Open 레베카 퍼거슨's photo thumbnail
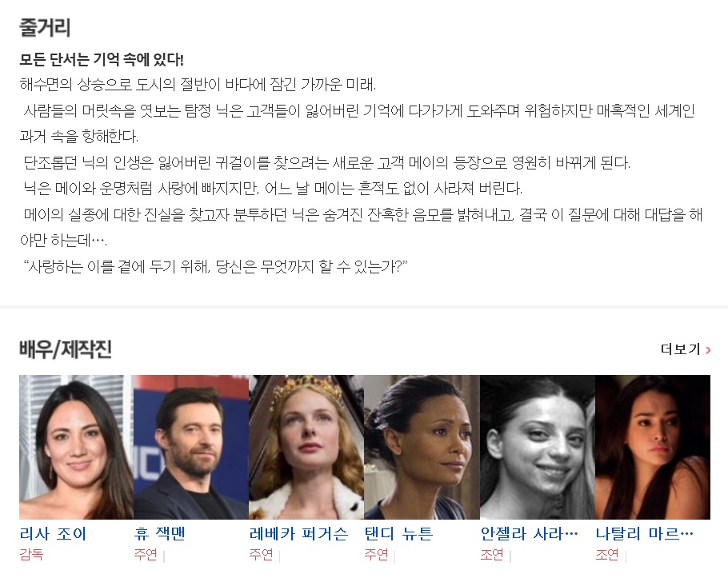 306,447
